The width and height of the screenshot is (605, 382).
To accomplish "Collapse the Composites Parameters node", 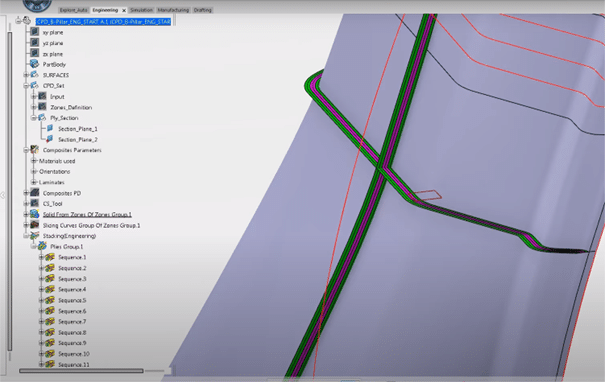I will [x=26, y=150].
